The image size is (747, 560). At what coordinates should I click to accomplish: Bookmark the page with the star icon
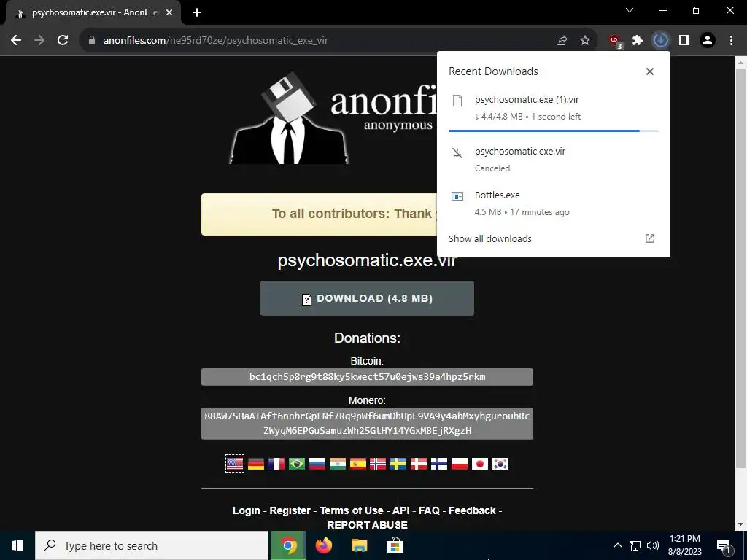585,41
